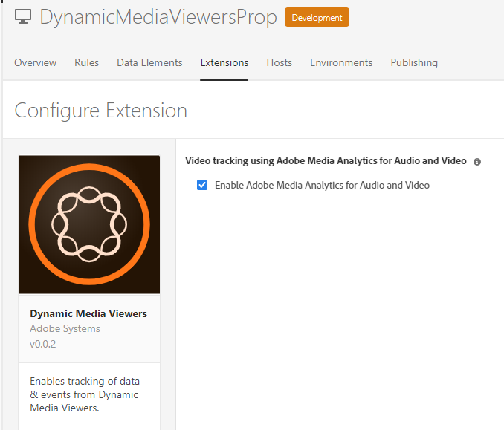Open the Hosts tab

coord(280,62)
